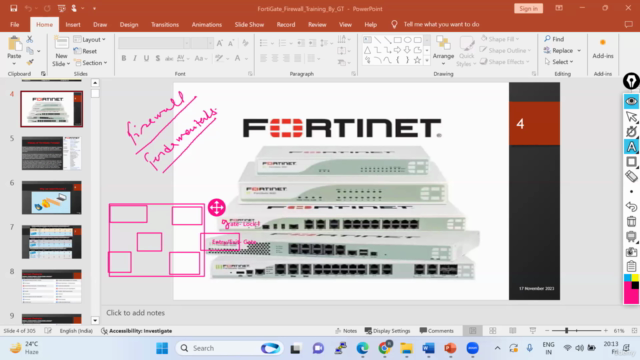Switch to the Design tab
Viewport: 640px width, 360px height.
[x=129, y=24]
